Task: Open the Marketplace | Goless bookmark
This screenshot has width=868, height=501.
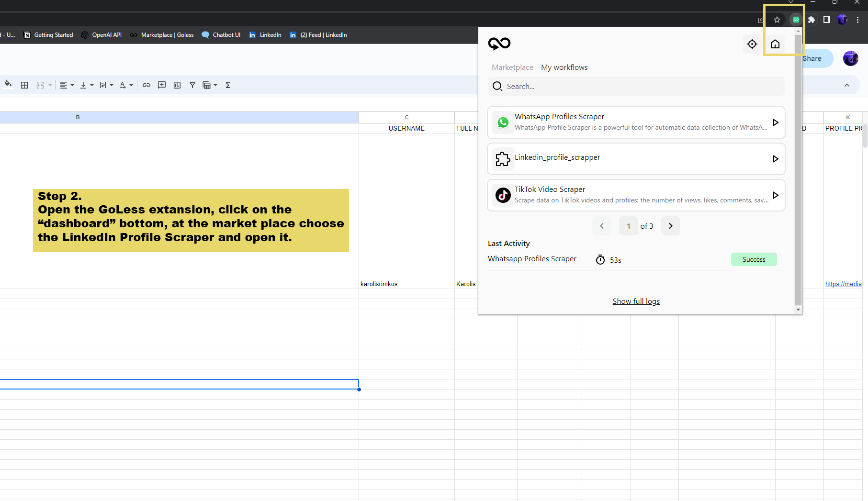Action: [162, 35]
